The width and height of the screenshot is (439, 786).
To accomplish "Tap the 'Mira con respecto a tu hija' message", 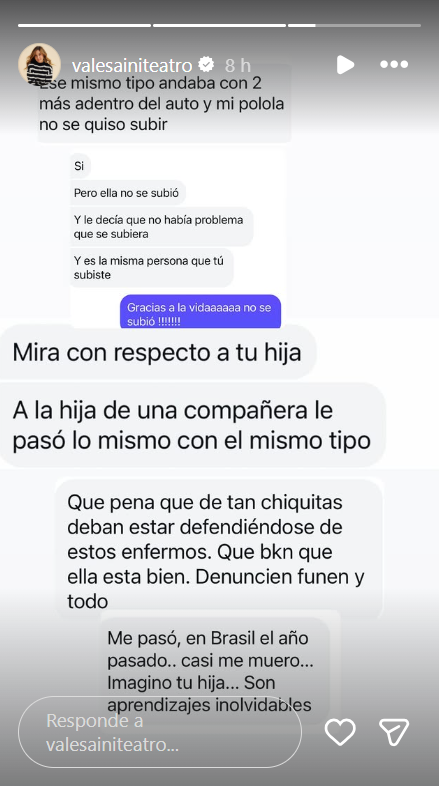I will coord(157,352).
